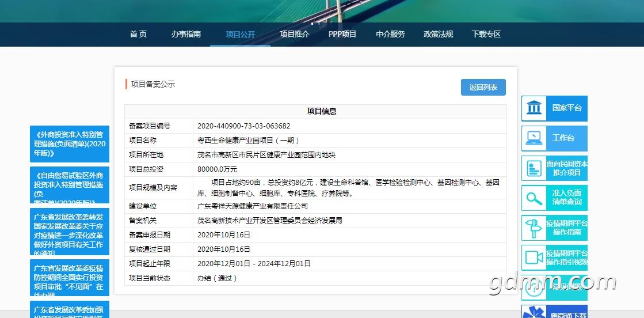Select the investment value 80000.0万元
This screenshot has width=644, height=318.
[x=218, y=169]
